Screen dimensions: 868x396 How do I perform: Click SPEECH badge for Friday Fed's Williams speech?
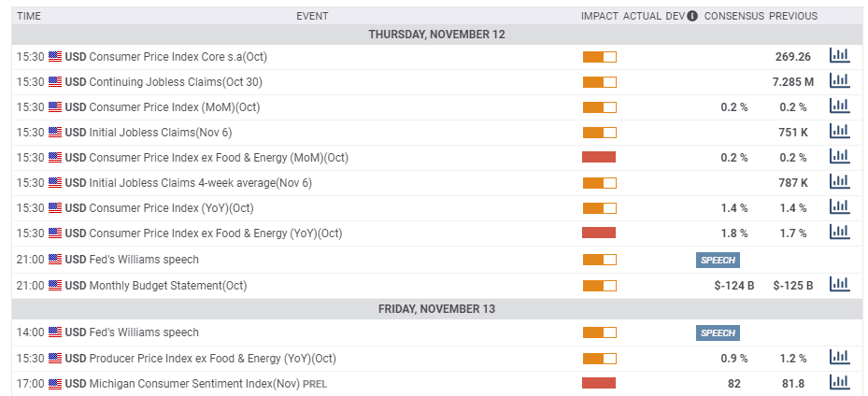[718, 332]
